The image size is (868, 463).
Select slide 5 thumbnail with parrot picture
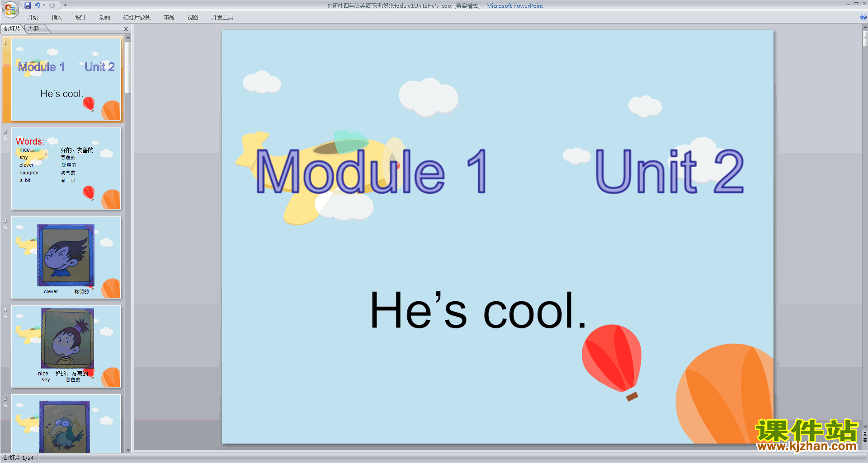point(66,423)
